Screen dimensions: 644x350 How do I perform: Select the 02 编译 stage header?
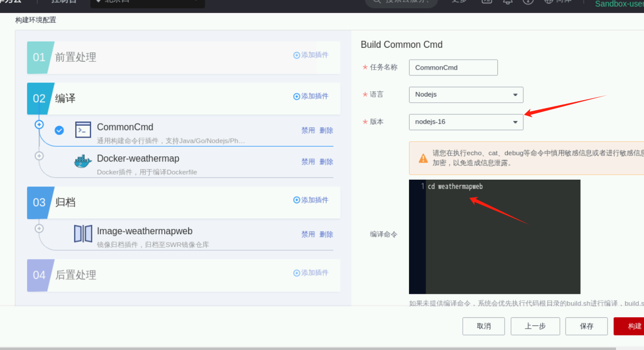pyautogui.click(x=183, y=99)
